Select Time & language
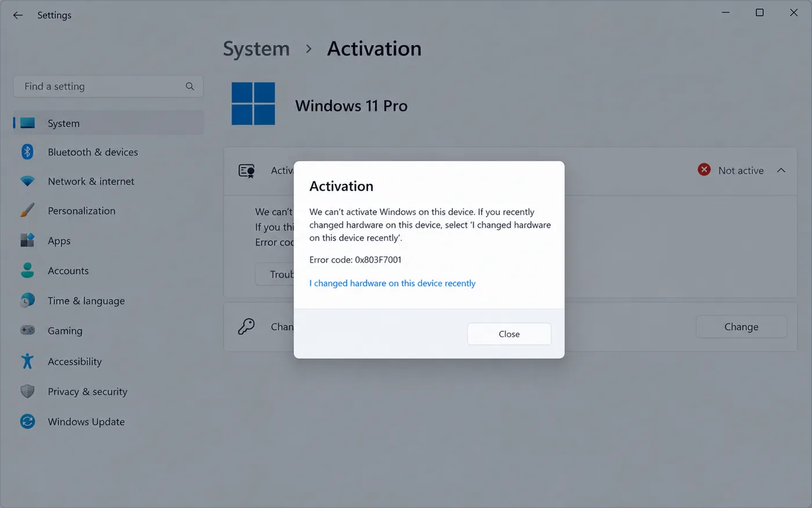 point(108,300)
